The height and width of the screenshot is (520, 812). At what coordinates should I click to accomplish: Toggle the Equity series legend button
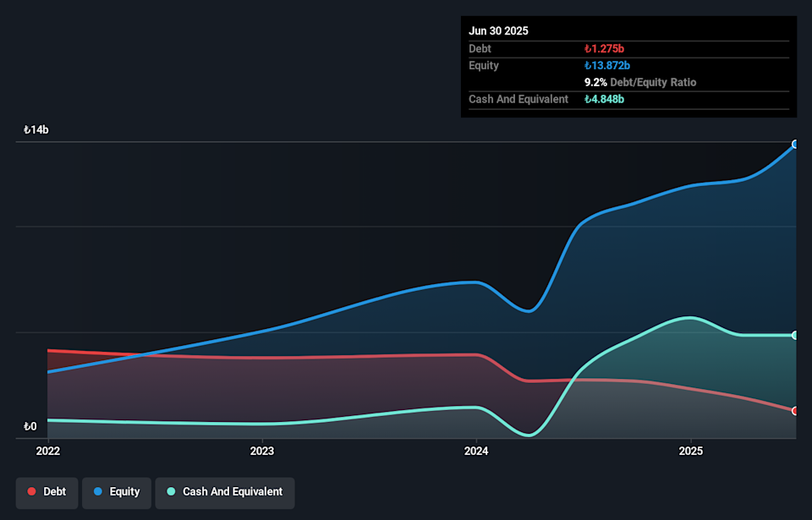point(116,492)
